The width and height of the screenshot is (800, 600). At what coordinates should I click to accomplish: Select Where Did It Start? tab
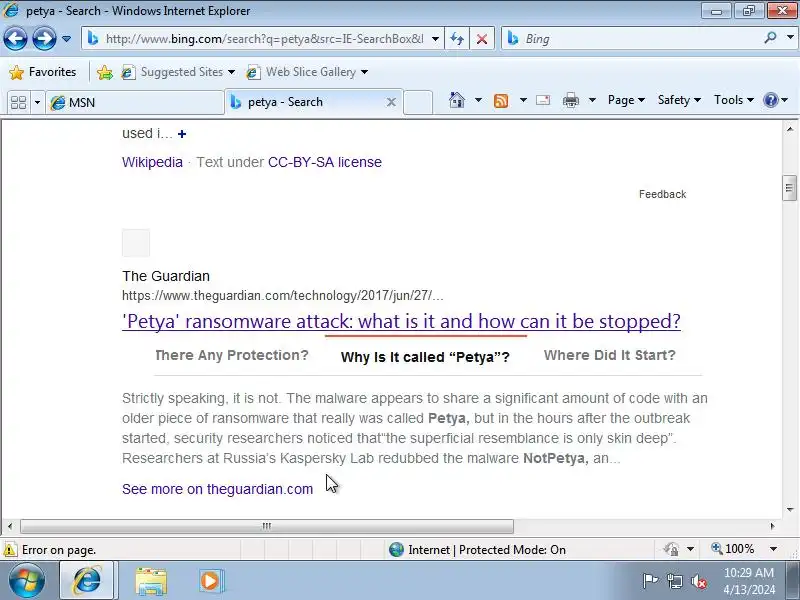point(609,355)
